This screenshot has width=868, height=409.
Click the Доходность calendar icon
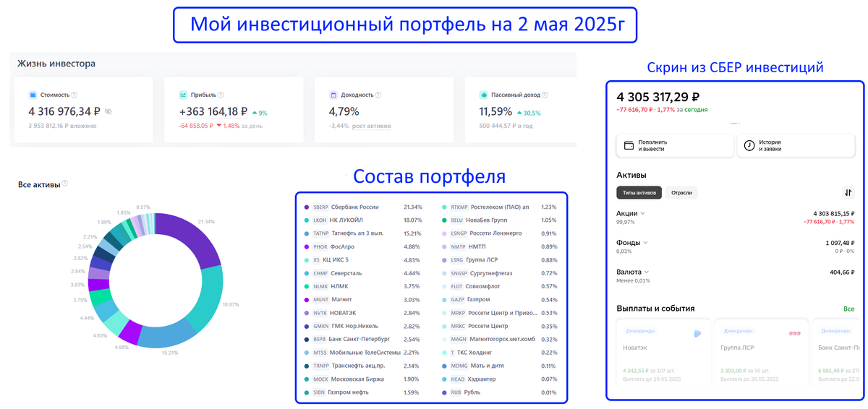tap(333, 95)
